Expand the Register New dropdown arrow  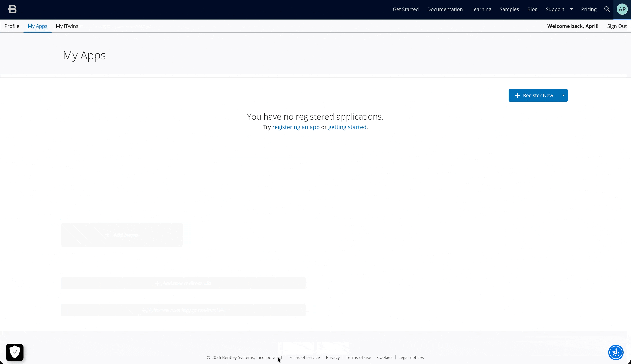click(563, 95)
